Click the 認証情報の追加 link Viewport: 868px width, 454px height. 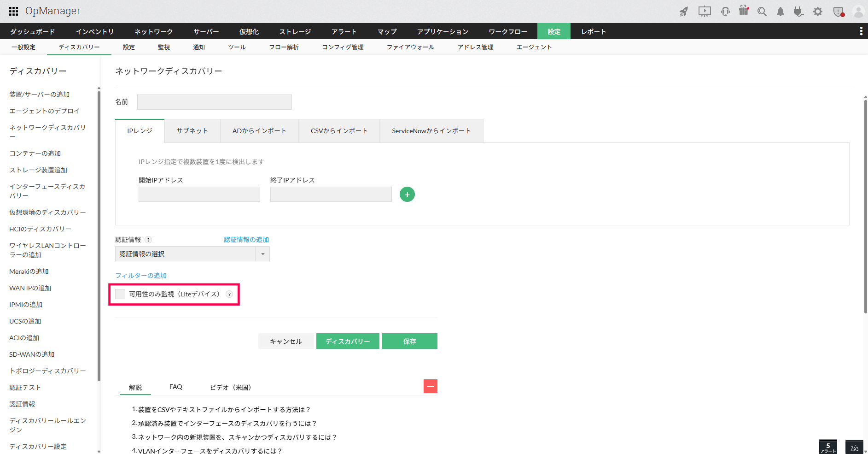coord(246,240)
